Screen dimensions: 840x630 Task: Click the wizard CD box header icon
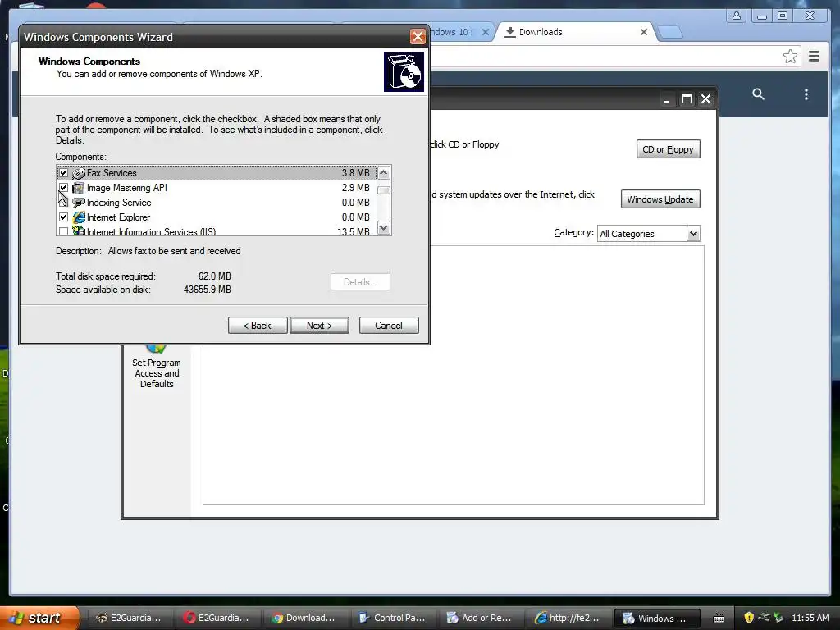pyautogui.click(x=404, y=71)
